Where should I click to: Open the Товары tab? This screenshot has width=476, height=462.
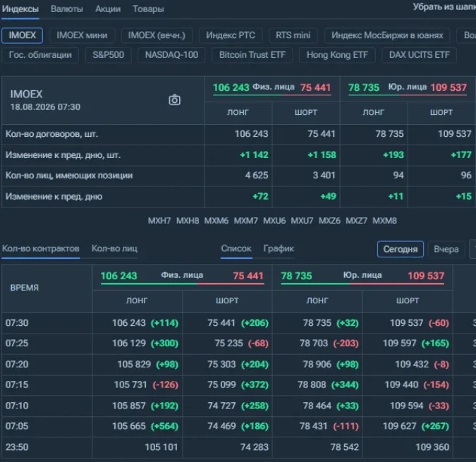click(x=148, y=9)
